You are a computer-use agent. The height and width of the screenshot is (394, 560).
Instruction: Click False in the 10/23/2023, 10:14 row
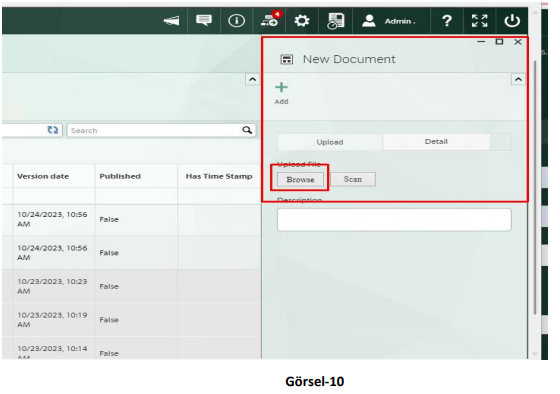pyautogui.click(x=109, y=353)
